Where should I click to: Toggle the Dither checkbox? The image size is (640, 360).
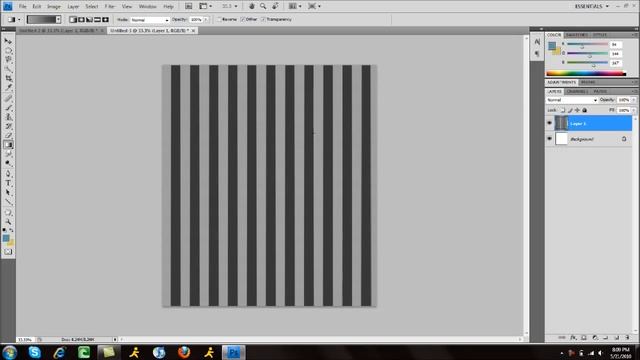[x=243, y=20]
